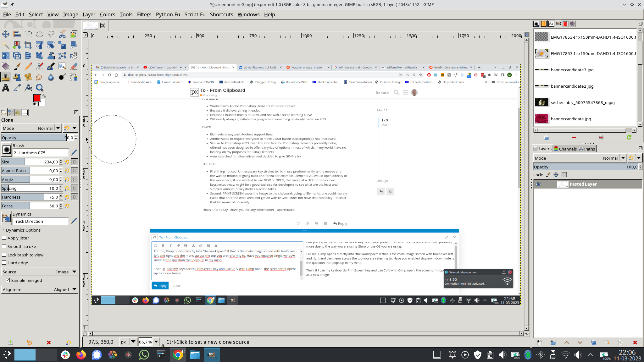Select the Fuzzy Select magic wand
The width and height of the screenshot is (644, 362).
click(x=6, y=45)
